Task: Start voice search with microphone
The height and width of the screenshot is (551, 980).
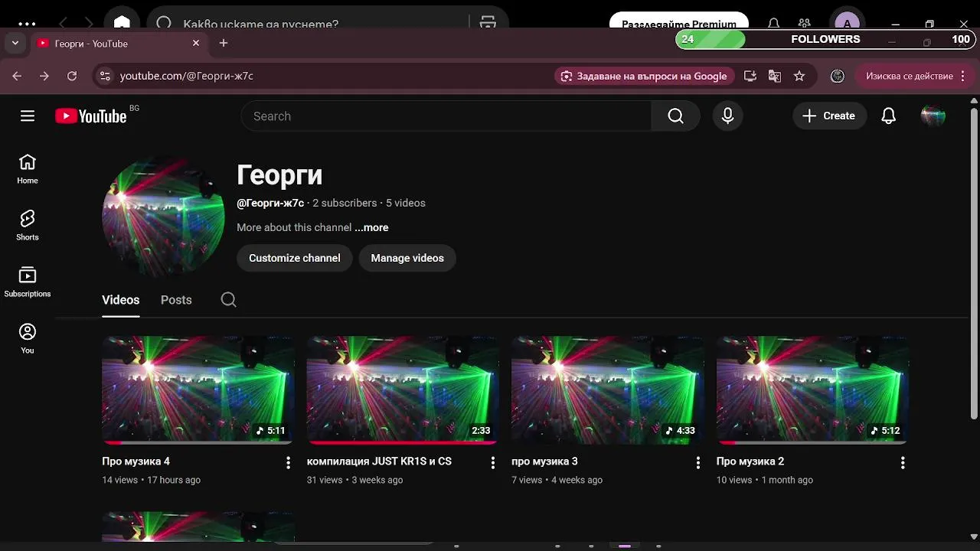Action: tap(727, 116)
